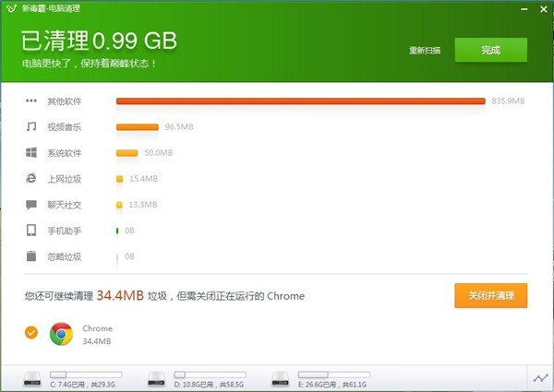The width and height of the screenshot is (554, 392).
Task: Click the 视频音乐 music note icon
Action: point(30,126)
